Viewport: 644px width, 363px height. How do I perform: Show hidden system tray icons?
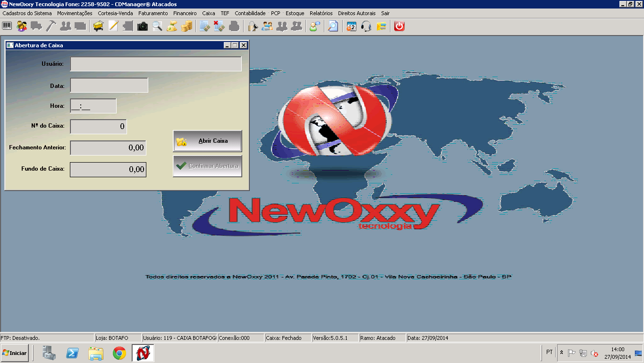coord(561,353)
